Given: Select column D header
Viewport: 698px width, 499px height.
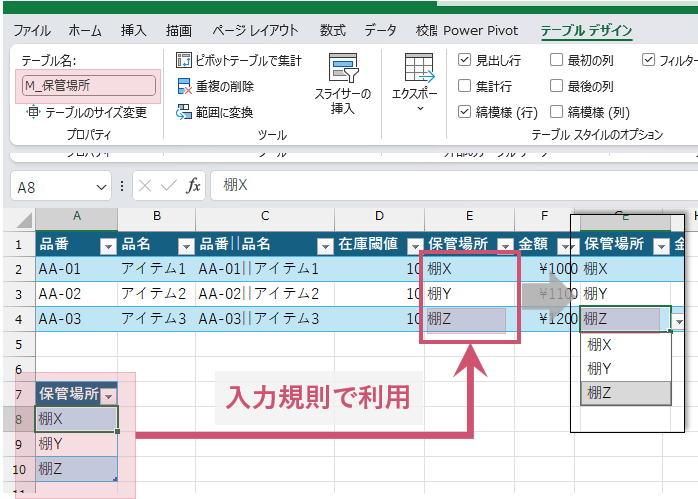Looking at the screenshot, I should tap(379, 217).
